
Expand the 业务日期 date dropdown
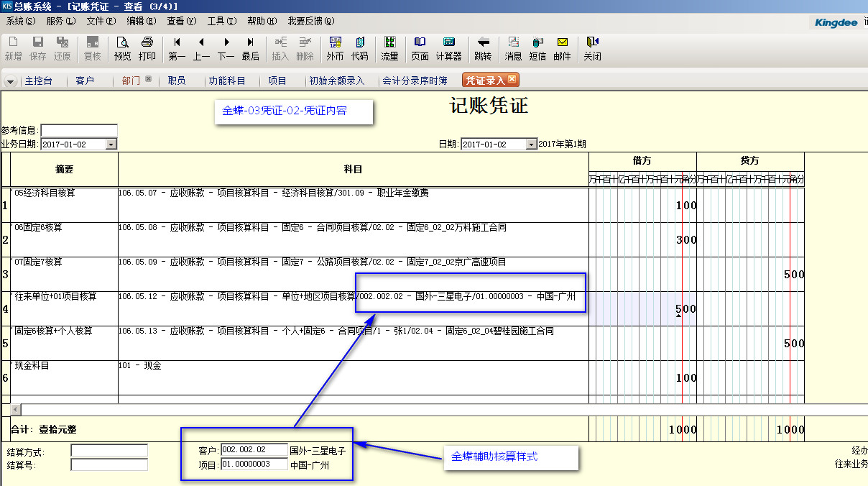click(x=111, y=145)
